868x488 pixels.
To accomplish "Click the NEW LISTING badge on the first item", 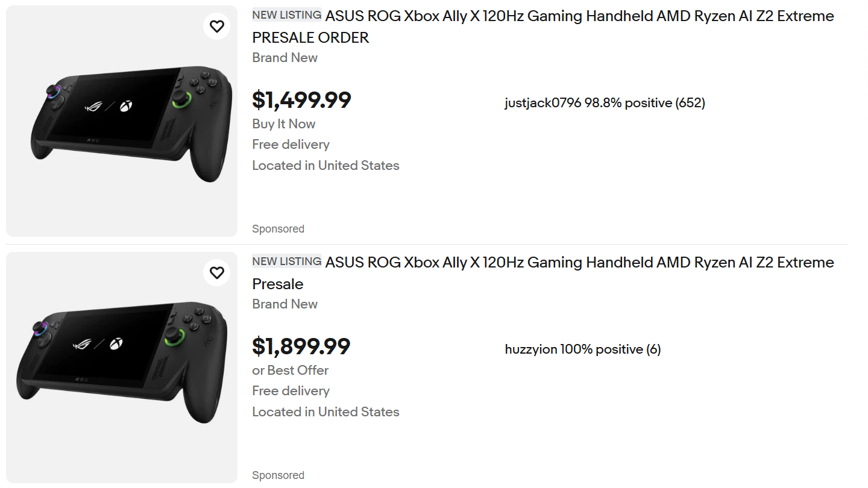I will click(x=286, y=15).
